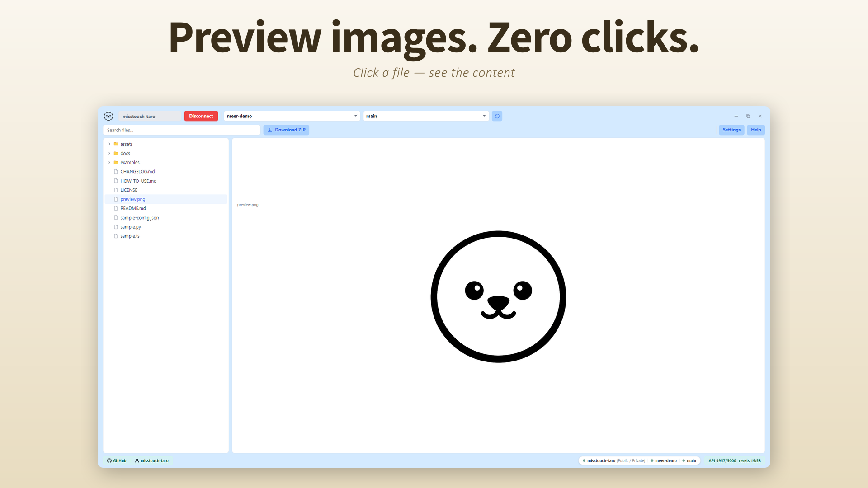868x488 pixels.
Task: Click resets 19:58 text
Action: point(750,461)
